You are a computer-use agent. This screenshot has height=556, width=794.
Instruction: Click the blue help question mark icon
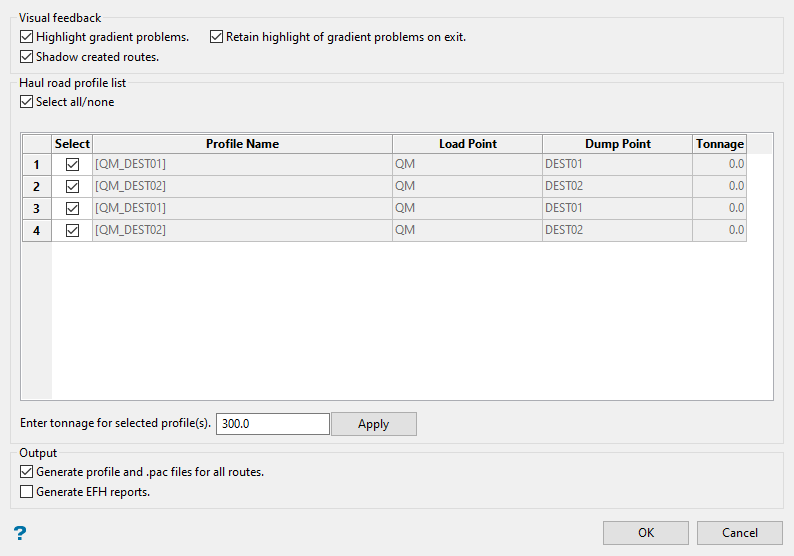tap(20, 533)
